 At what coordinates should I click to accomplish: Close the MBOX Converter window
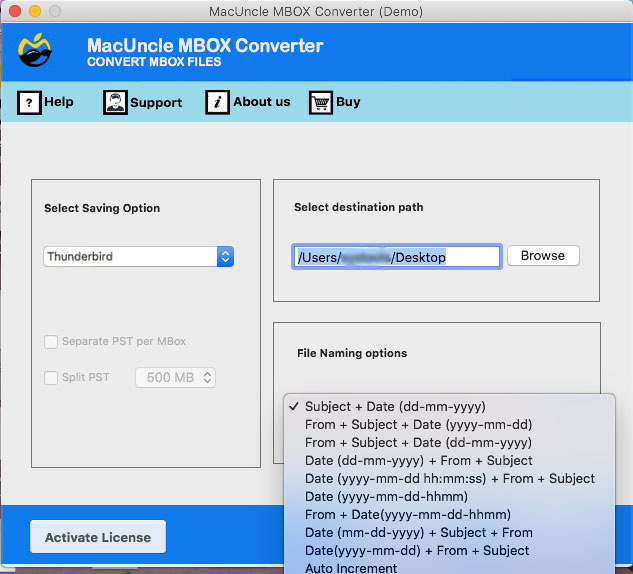15,11
